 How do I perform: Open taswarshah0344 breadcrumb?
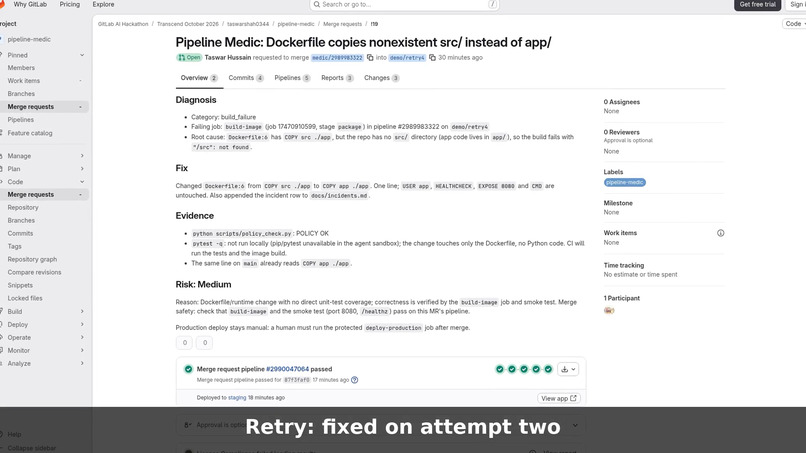[x=248, y=24]
